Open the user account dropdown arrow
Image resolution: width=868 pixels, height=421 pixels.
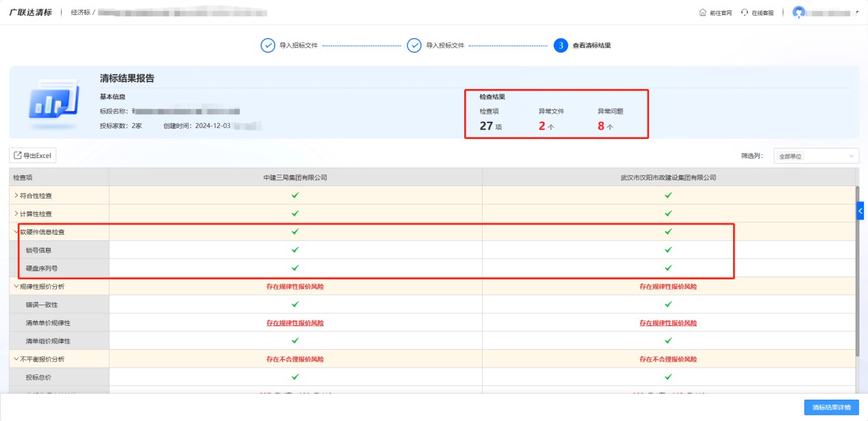click(x=857, y=12)
